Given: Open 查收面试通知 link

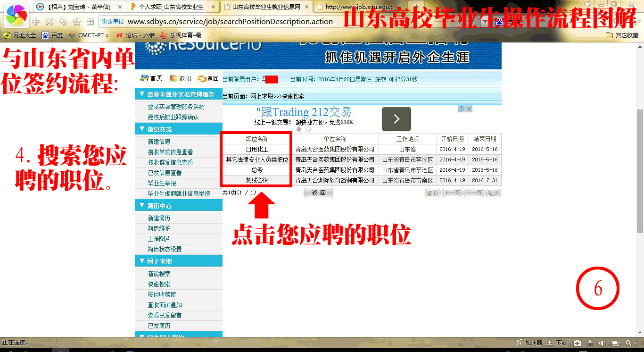Looking at the screenshot, I should click(x=165, y=305).
